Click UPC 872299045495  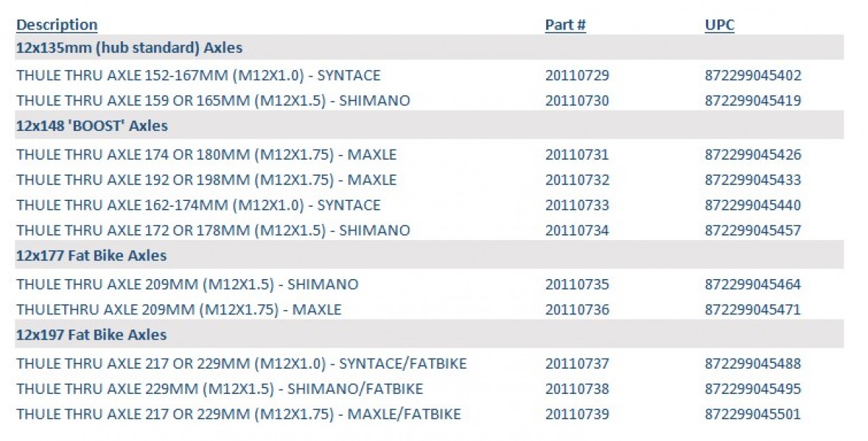(x=753, y=390)
